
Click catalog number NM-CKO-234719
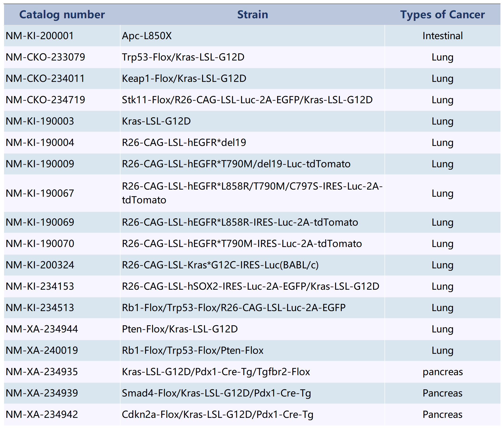[x=45, y=100]
